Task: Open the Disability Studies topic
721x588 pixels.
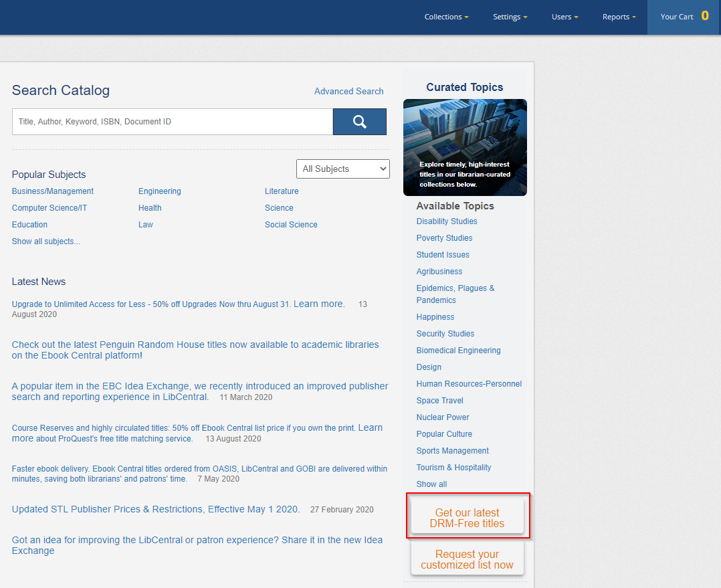Action: (x=447, y=221)
